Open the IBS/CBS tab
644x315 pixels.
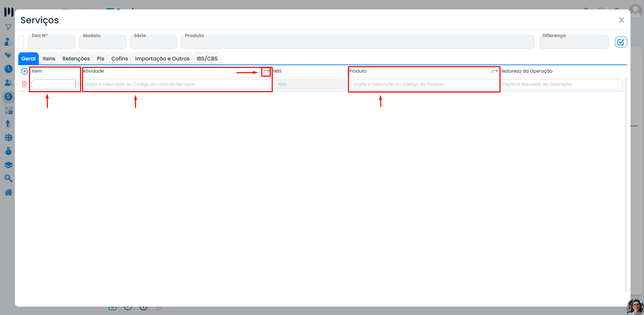(207, 59)
